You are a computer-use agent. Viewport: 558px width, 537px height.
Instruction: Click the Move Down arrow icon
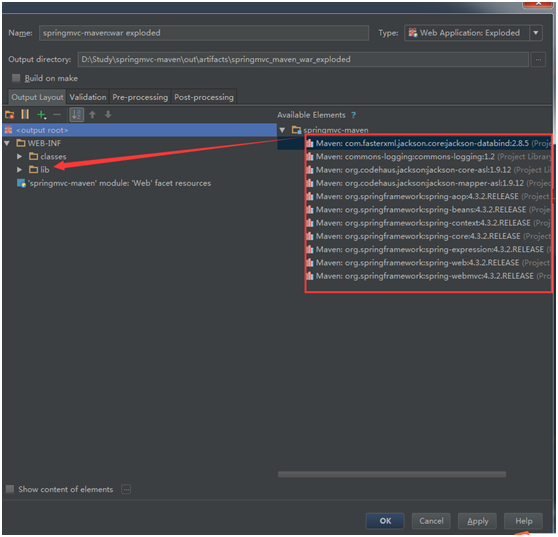coord(108,115)
